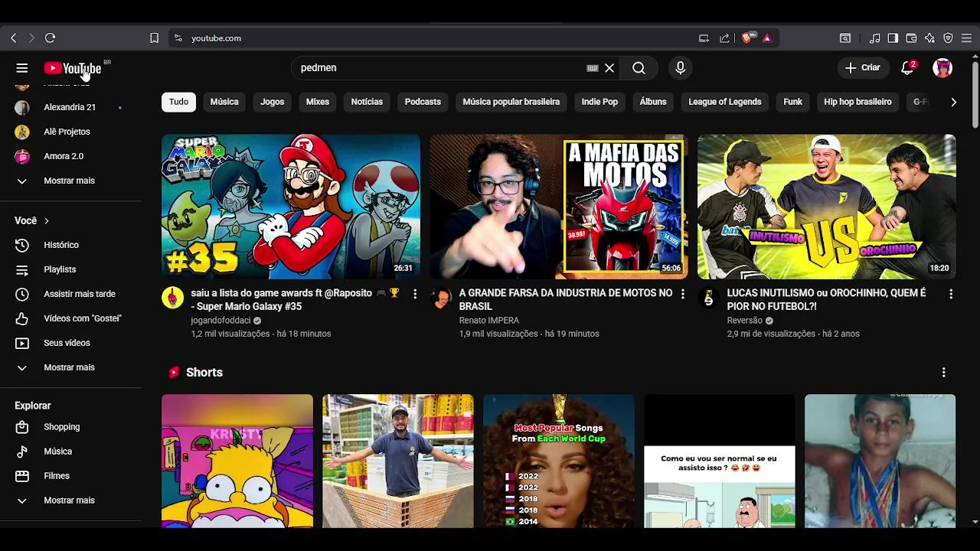Select the Notícias filter chip
Screen dimensions: 980x551
pos(367,102)
